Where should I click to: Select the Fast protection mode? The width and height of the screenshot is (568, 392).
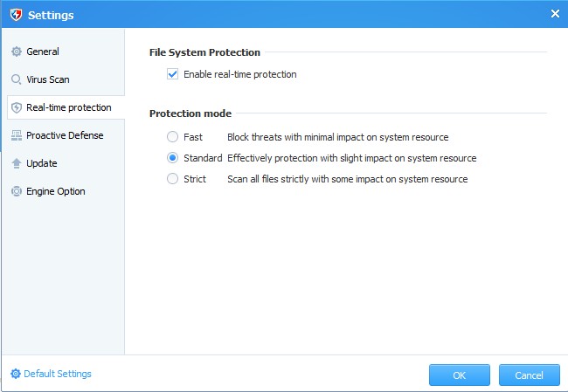(173, 137)
